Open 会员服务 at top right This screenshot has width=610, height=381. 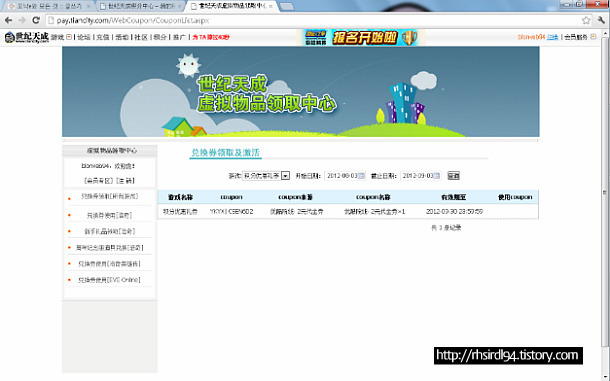click(x=576, y=37)
